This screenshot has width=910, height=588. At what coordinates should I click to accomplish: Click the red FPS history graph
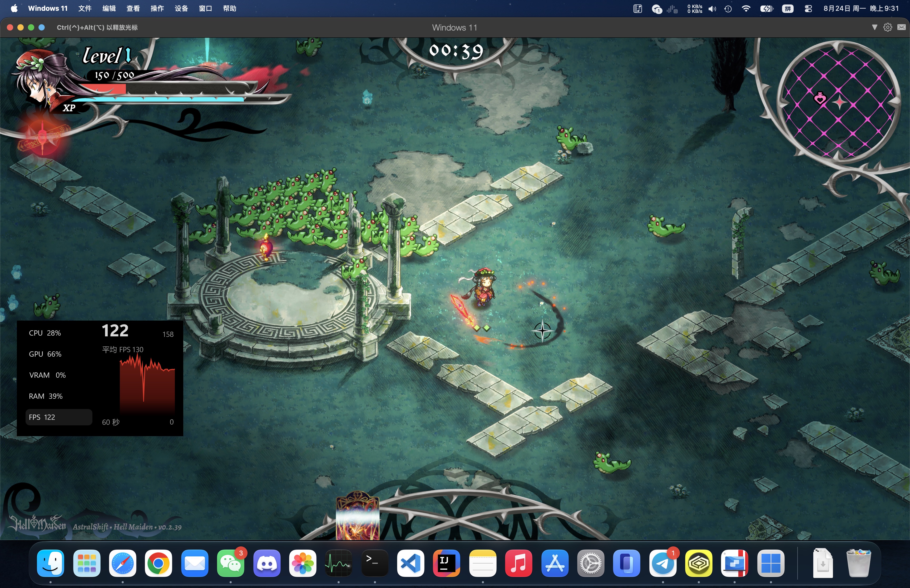[x=147, y=384]
